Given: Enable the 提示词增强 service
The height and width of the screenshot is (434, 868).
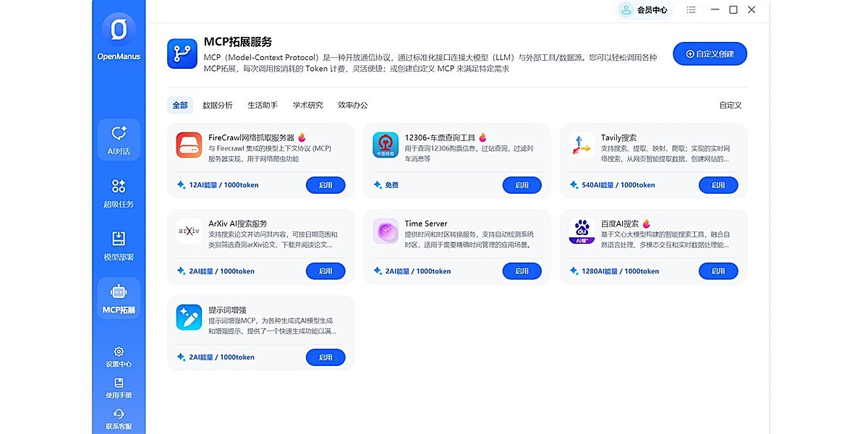Looking at the screenshot, I should [325, 357].
